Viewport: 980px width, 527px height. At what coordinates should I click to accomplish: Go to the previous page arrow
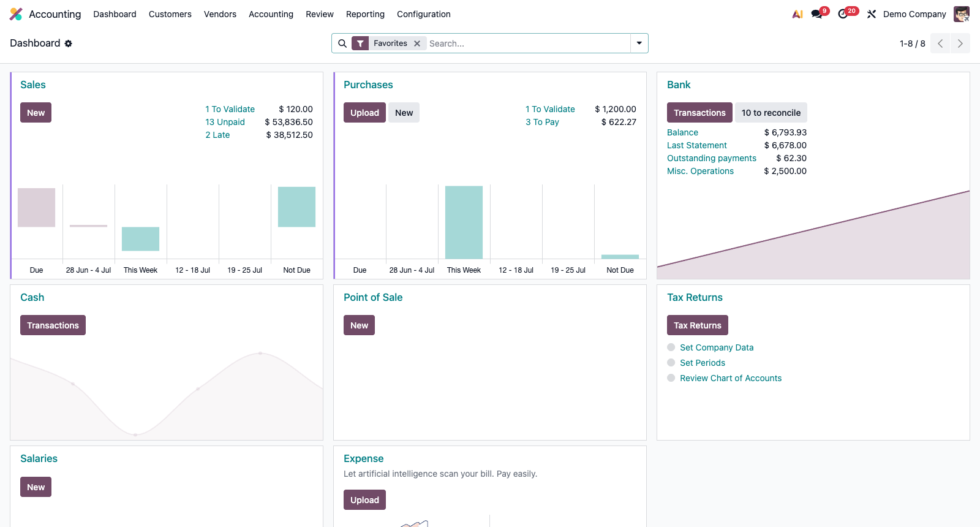(940, 44)
